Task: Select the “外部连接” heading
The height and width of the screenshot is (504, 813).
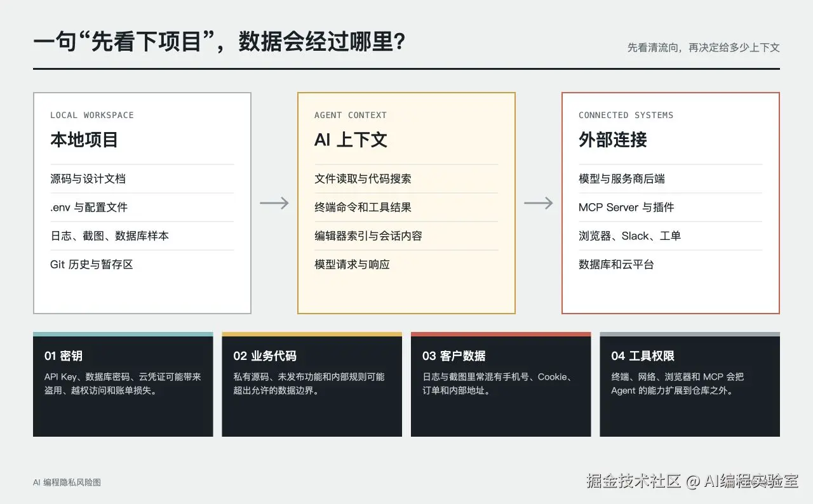Action: (x=613, y=140)
